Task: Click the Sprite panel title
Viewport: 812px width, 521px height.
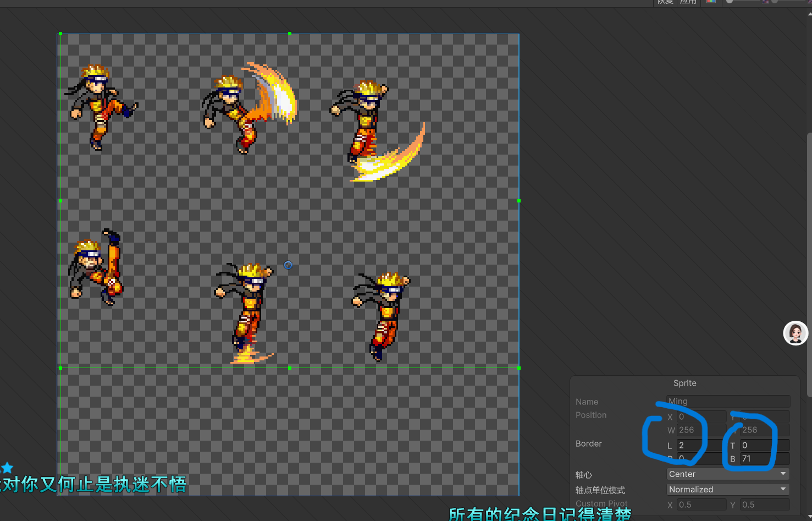Action: pyautogui.click(x=685, y=383)
